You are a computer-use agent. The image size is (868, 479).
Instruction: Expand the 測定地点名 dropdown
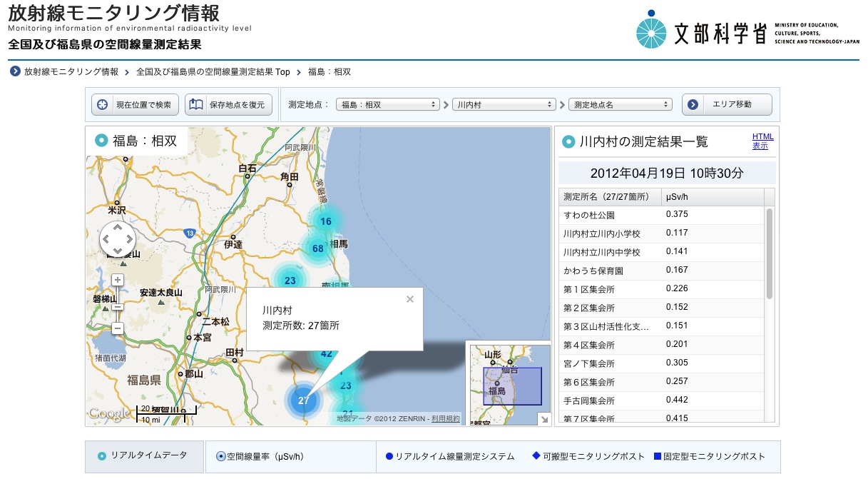pyautogui.click(x=620, y=104)
